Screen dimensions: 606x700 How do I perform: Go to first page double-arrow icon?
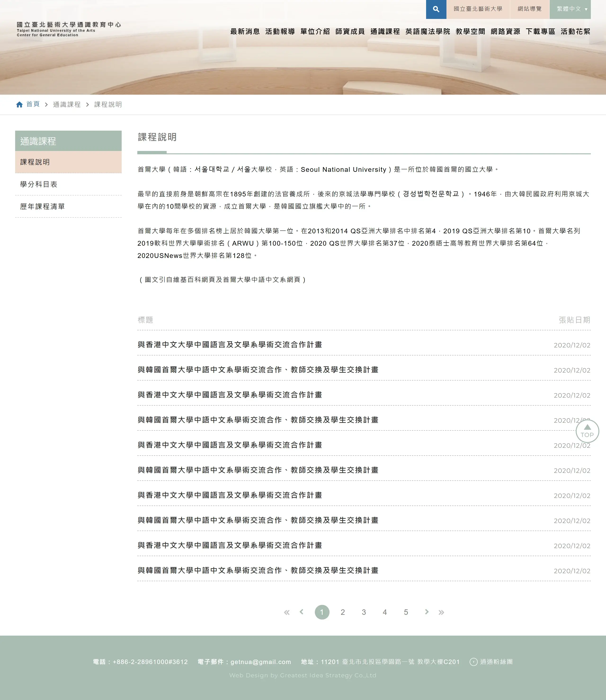287,612
